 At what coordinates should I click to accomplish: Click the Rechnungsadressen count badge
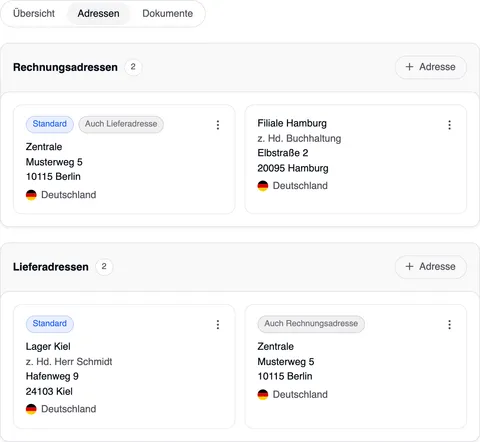pyautogui.click(x=133, y=67)
